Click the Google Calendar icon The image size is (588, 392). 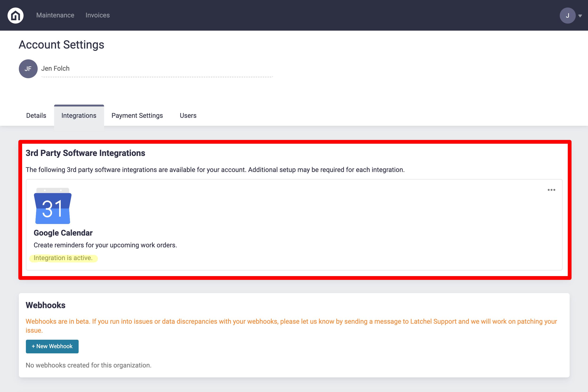pyautogui.click(x=53, y=206)
